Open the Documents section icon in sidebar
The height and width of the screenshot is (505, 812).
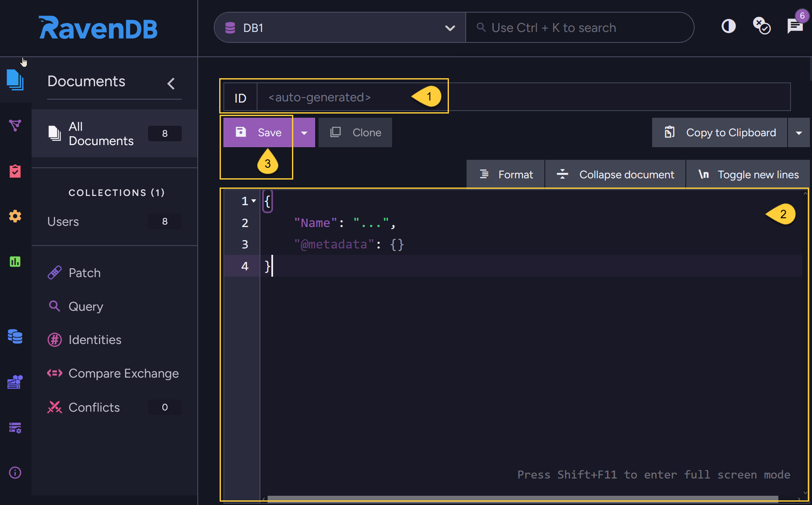click(x=15, y=80)
